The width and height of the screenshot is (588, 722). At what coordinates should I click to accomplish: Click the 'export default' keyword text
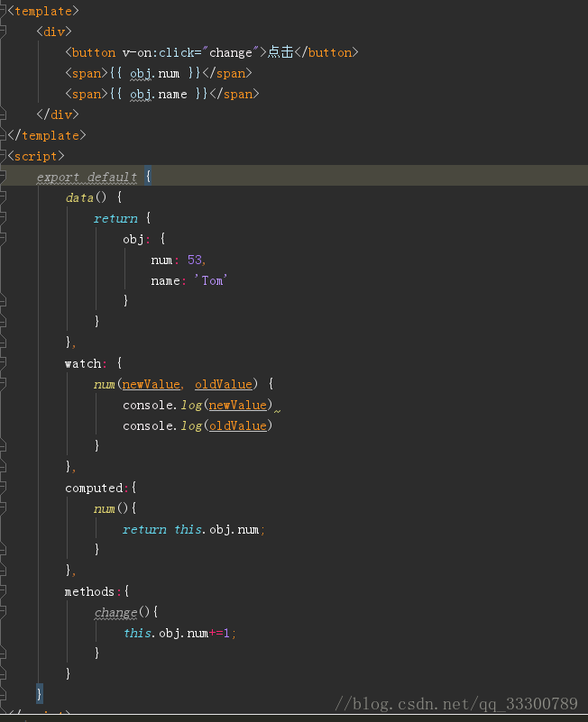click(87, 178)
